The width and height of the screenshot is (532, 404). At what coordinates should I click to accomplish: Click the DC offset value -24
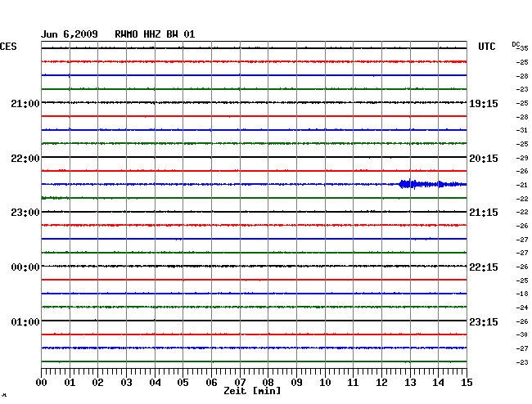[x=522, y=307]
